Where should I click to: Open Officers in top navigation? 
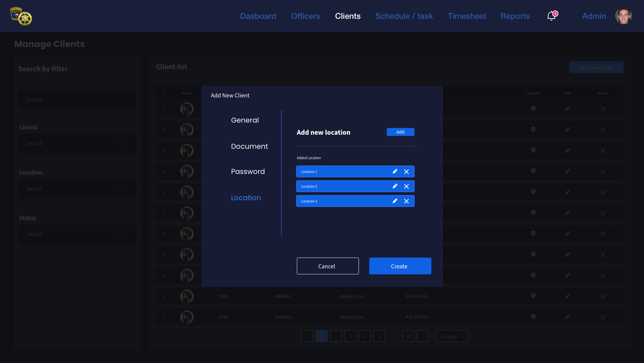(305, 16)
